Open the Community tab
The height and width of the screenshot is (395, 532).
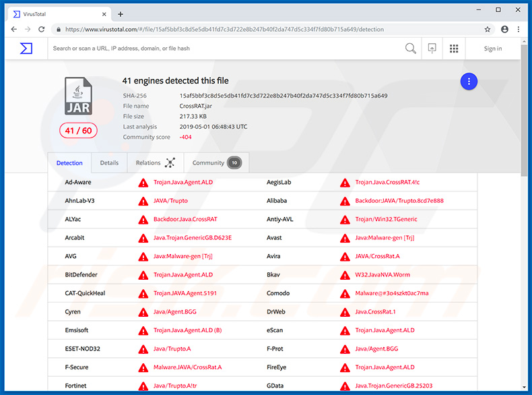(x=216, y=163)
